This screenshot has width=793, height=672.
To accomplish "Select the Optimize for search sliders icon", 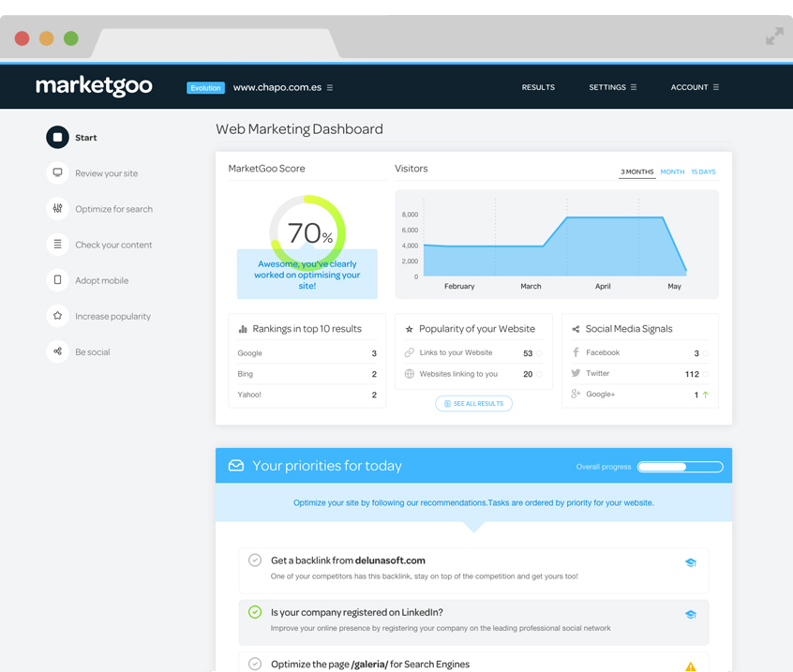I will [58, 208].
